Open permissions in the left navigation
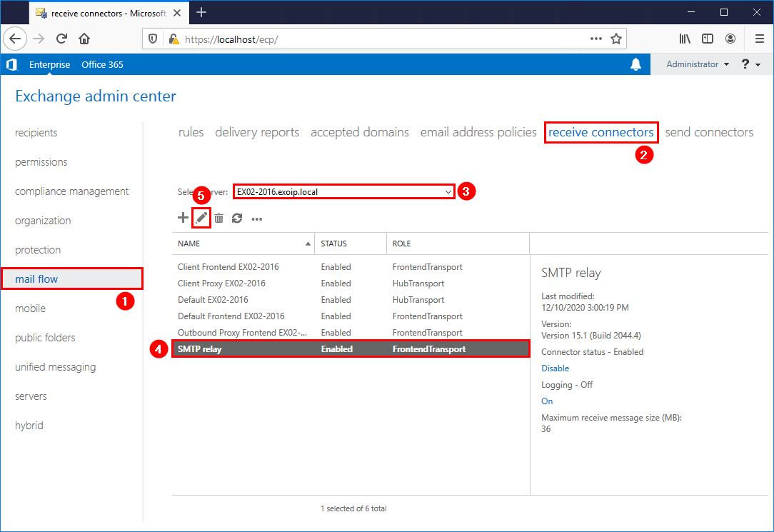The image size is (774, 532). click(x=41, y=162)
